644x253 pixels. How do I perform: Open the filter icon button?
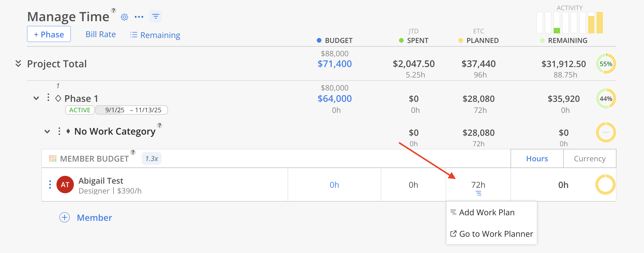pos(156,17)
